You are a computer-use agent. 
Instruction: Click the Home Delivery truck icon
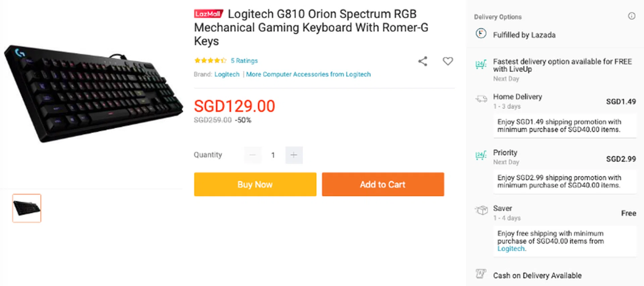[x=481, y=99]
